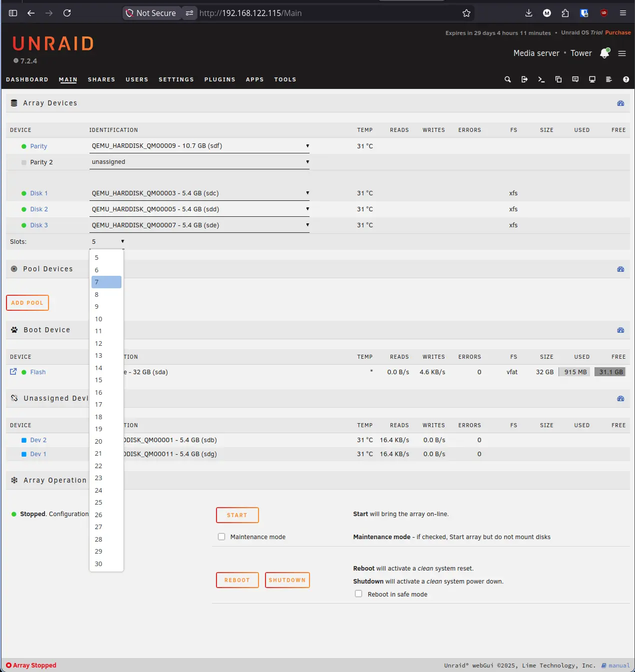Open the Flash device link
This screenshot has width=635, height=672.
(x=37, y=372)
